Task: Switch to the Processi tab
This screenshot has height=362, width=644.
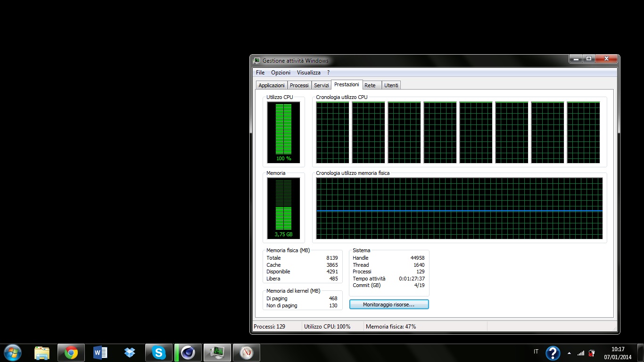Action: coord(299,85)
